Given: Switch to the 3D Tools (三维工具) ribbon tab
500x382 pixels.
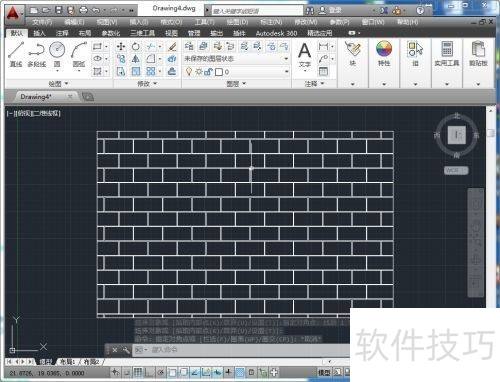Looking at the screenshot, I should 142,33.
